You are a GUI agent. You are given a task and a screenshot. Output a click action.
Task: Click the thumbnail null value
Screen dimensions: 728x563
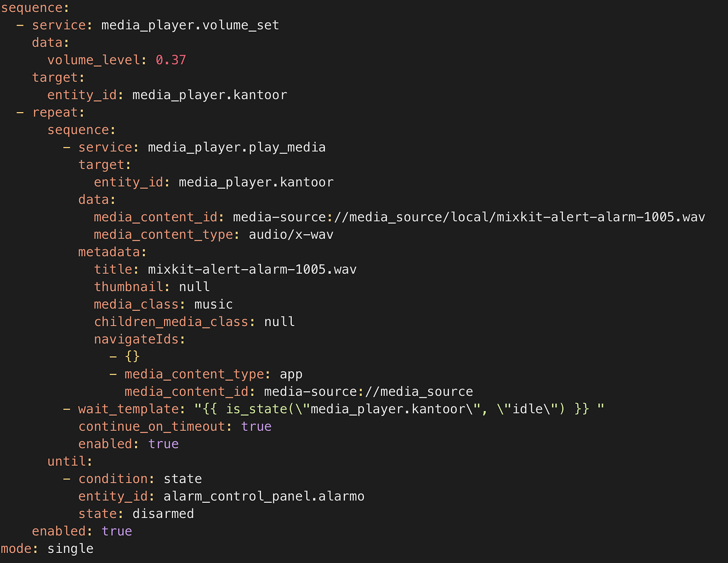(194, 287)
